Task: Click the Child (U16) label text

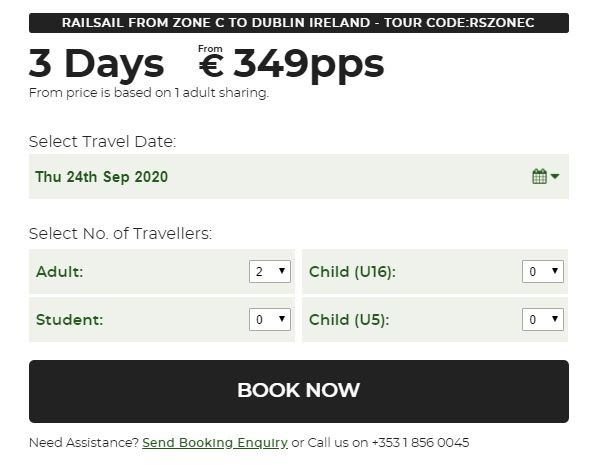Action: [x=352, y=272]
